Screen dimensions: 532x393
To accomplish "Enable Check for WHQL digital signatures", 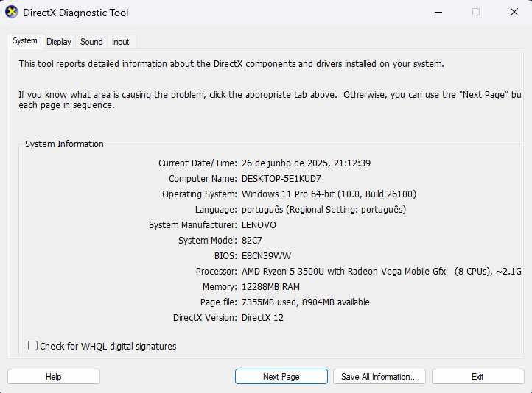I will (x=32, y=346).
